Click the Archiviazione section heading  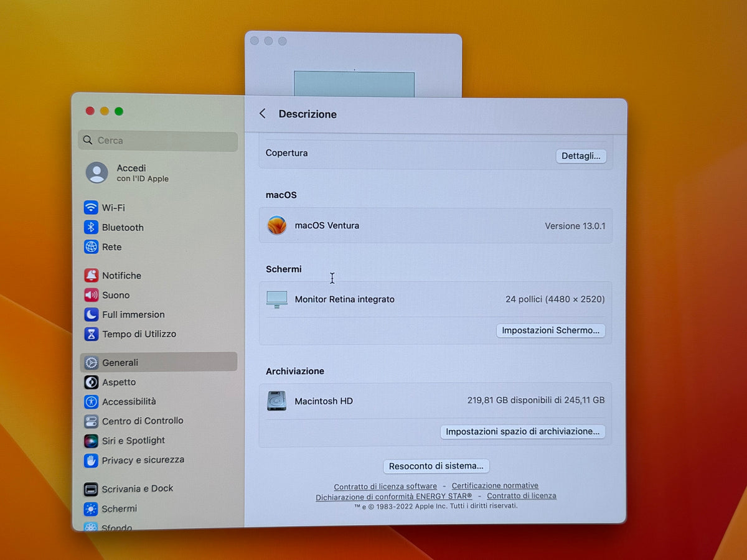(x=295, y=371)
